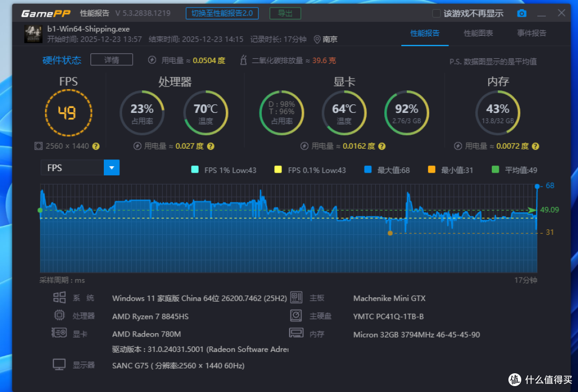Open the FPS chart-type dropdown

point(80,167)
